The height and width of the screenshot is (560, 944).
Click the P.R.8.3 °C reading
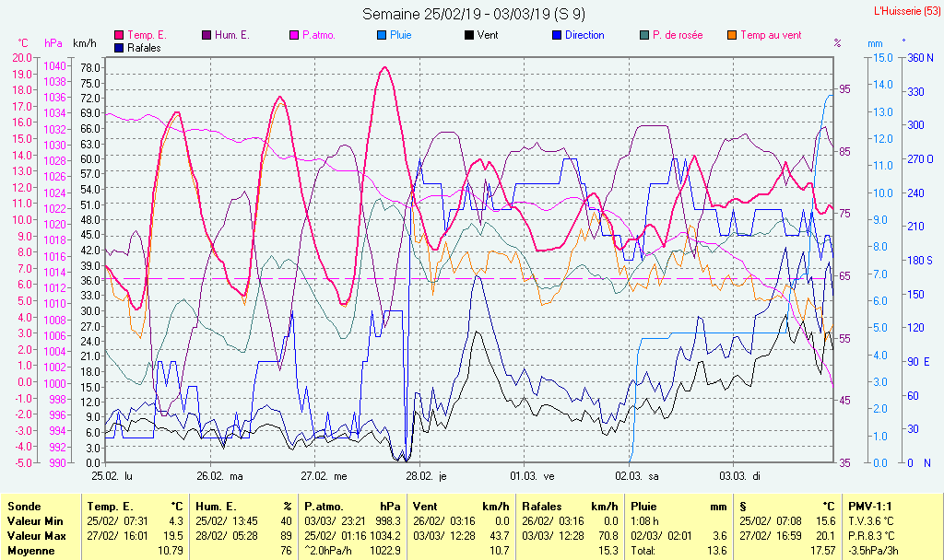click(x=872, y=535)
